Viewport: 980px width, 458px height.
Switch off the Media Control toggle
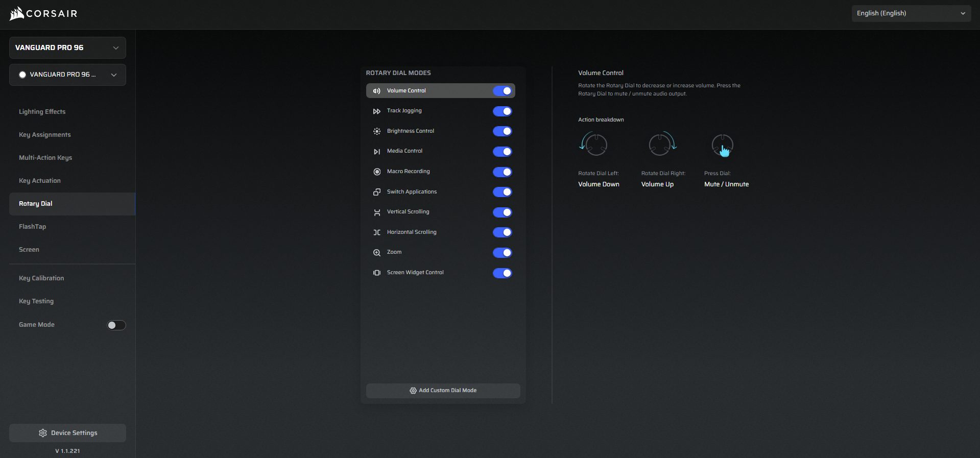(503, 152)
